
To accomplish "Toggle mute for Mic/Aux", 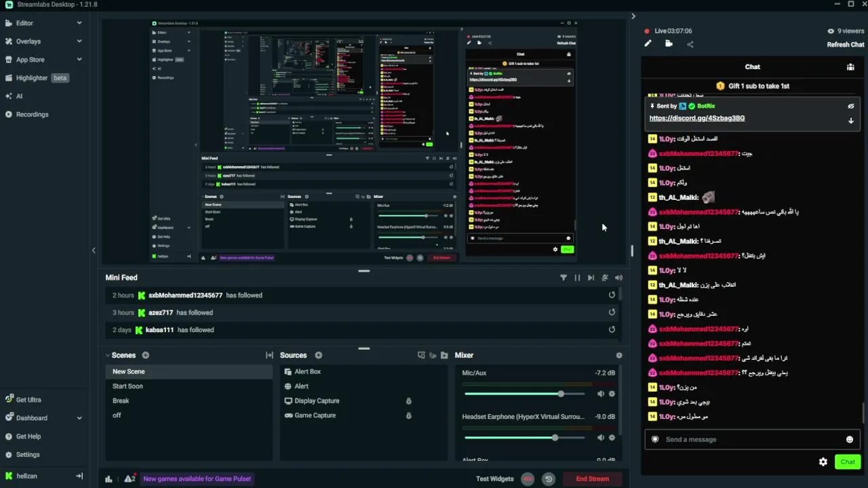I will pyautogui.click(x=600, y=394).
